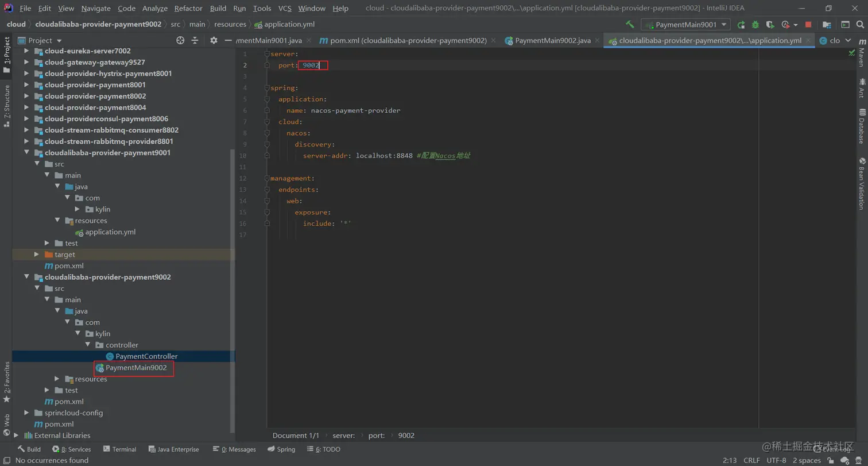Open Project Structure icon in top toolbar
Screen dimensions: 868x466
point(827,25)
